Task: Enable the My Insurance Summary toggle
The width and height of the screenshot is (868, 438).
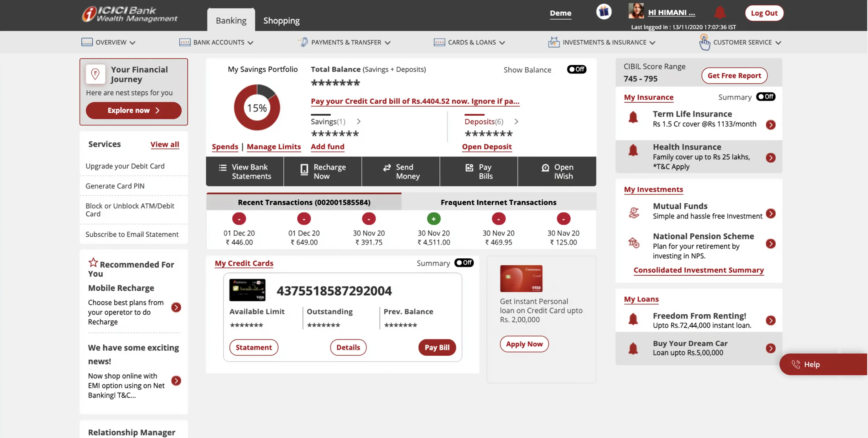Action: 766,97
